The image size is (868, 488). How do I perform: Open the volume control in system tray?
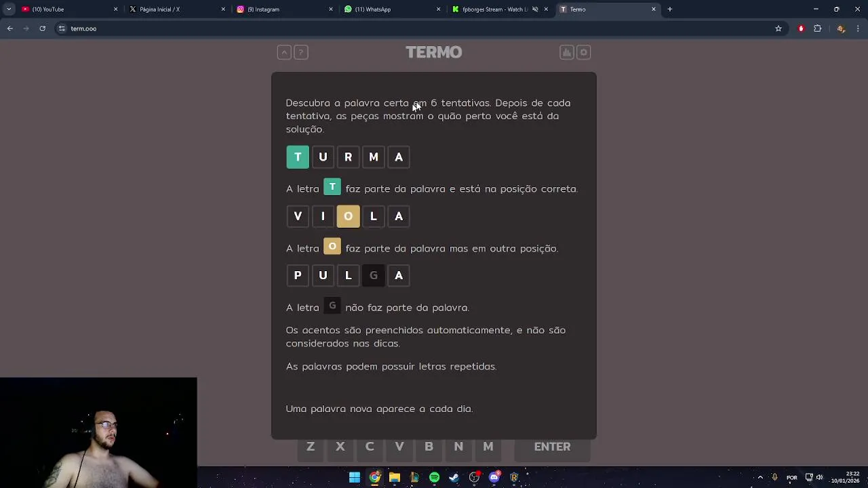(820, 478)
